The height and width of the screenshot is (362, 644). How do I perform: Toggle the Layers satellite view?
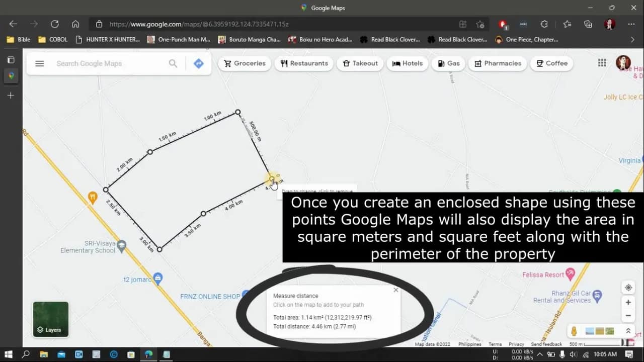click(51, 319)
